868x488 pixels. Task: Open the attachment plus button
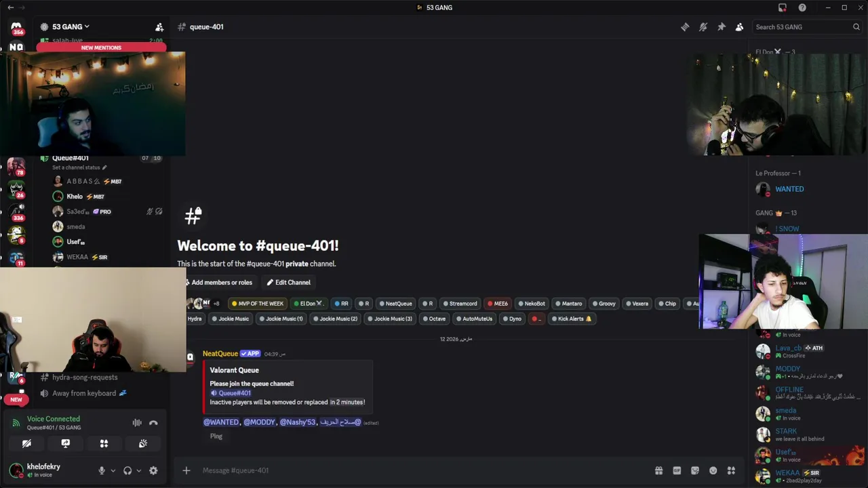pos(186,470)
